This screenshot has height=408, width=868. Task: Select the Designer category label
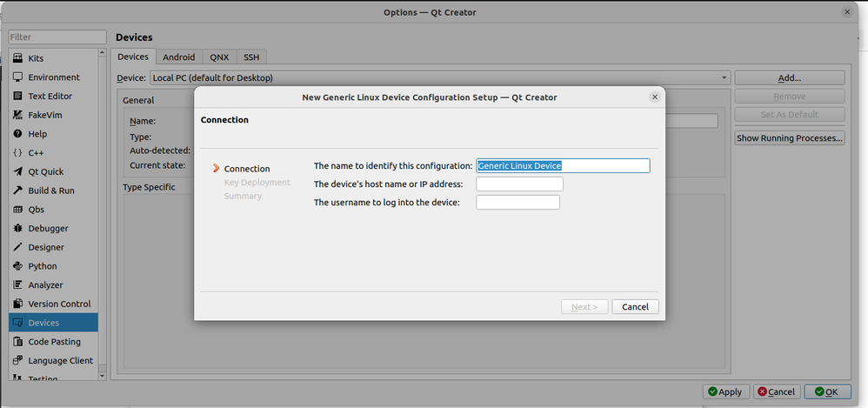coord(46,247)
